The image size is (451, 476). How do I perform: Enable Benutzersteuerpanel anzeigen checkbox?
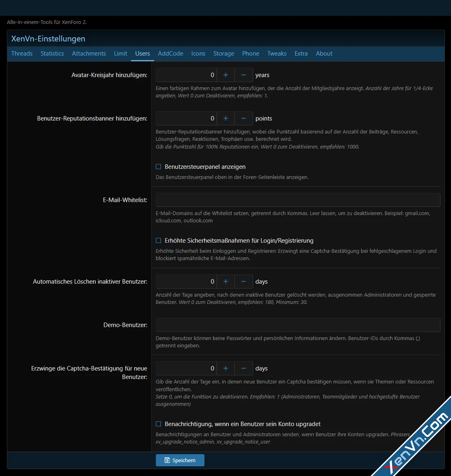click(159, 167)
